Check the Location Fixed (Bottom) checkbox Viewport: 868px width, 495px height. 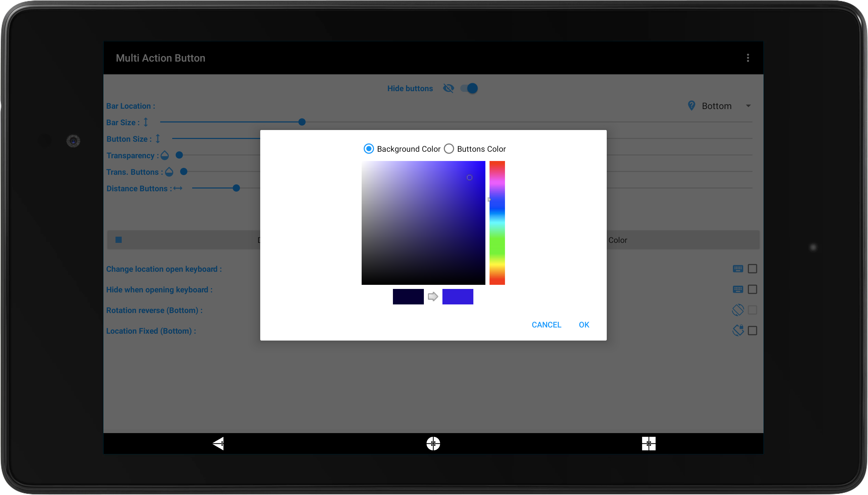752,331
